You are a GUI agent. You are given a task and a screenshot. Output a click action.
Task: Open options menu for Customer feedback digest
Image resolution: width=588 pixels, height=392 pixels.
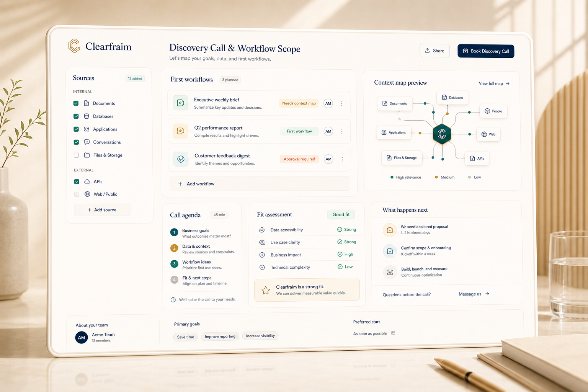(342, 159)
